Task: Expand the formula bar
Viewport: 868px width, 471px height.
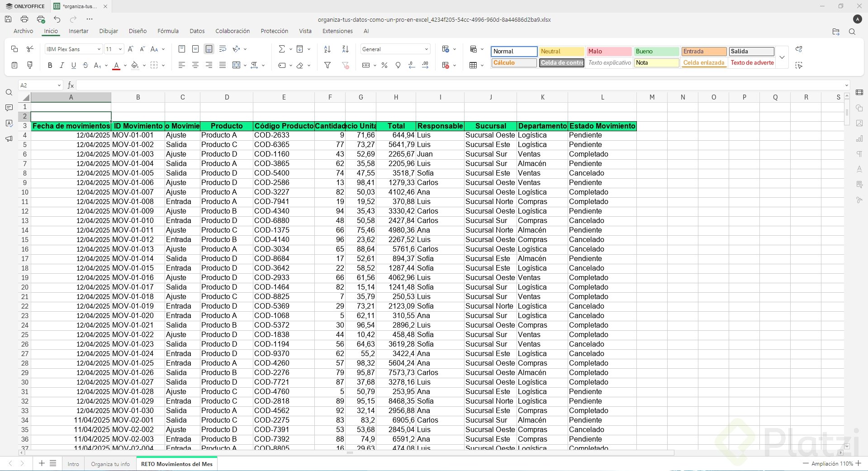Action: 846,85
